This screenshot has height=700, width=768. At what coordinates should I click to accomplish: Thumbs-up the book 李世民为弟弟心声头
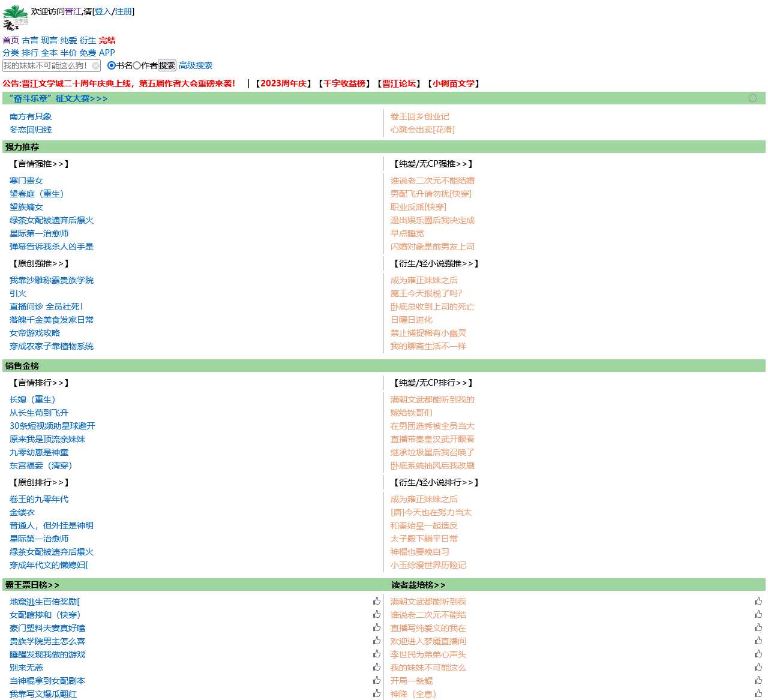click(x=758, y=654)
